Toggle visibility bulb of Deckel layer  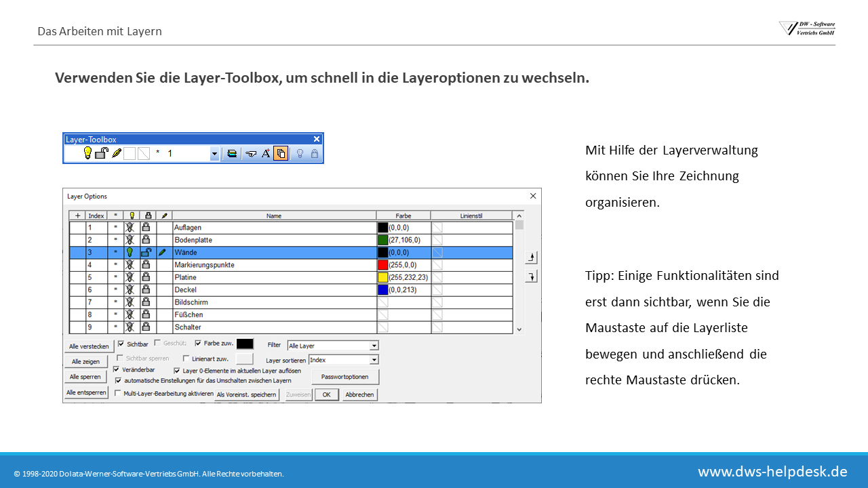tap(130, 289)
